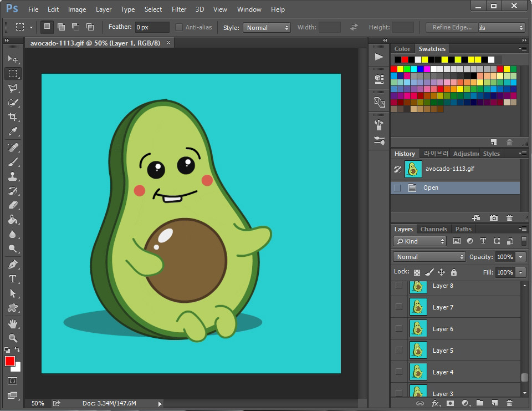
Task: Select the Healing Brush tool
Action: point(13,148)
